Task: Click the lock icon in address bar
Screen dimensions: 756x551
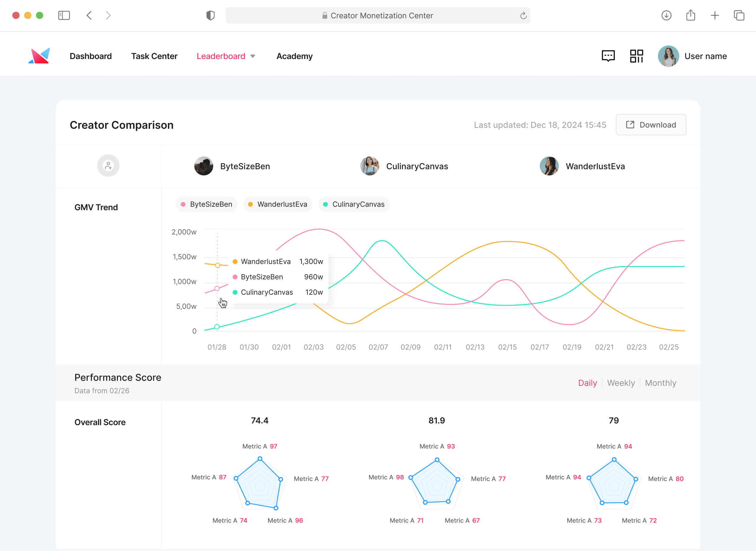Action: [325, 16]
